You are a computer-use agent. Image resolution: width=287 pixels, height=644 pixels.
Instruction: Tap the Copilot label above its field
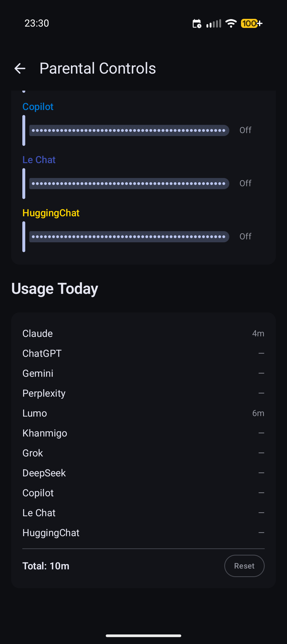pyautogui.click(x=38, y=107)
